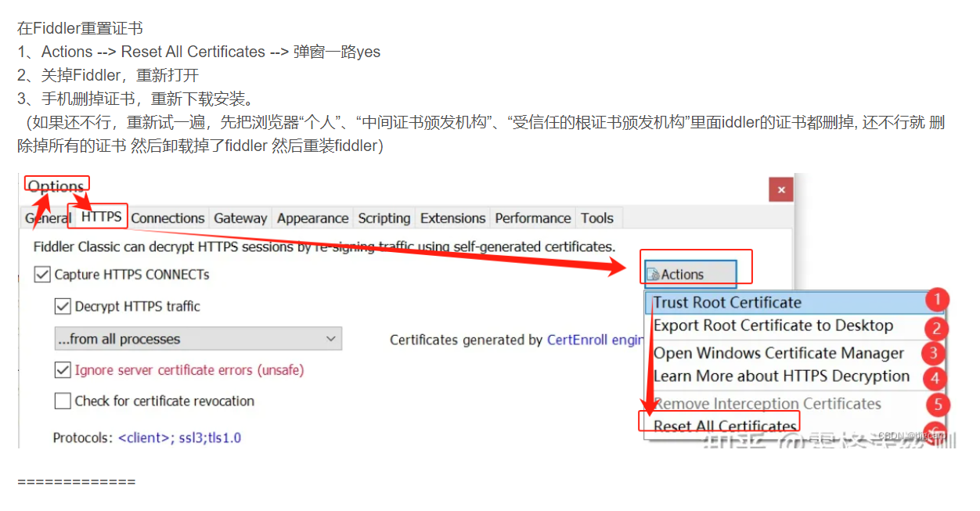Viewport: 980px width, 511px height.
Task: Toggle Capture HTTPS CONNECTs checkbox
Action: click(42, 275)
